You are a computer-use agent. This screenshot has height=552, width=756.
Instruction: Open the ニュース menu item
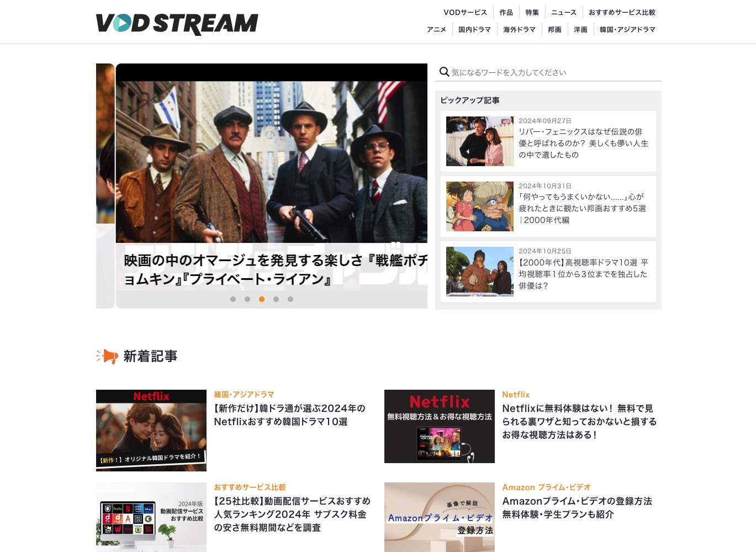click(563, 12)
